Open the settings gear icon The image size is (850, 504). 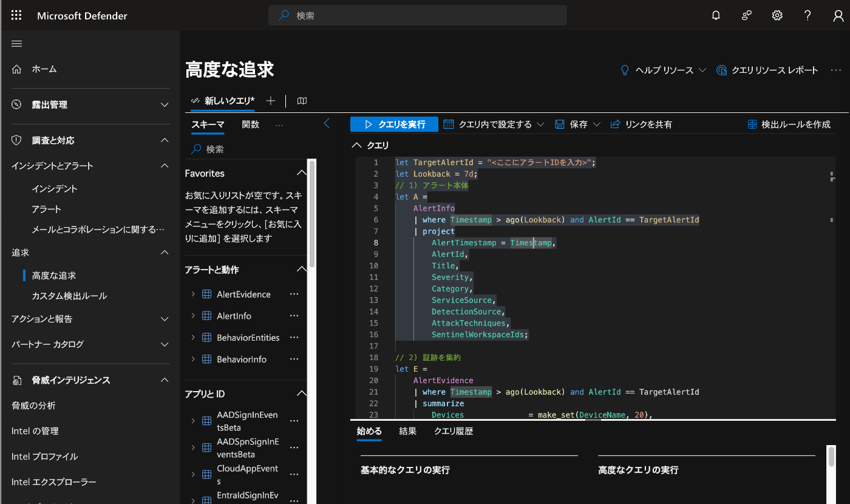(x=777, y=16)
